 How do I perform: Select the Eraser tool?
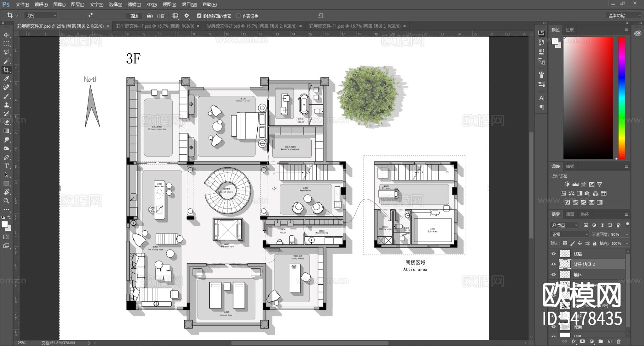6,122
